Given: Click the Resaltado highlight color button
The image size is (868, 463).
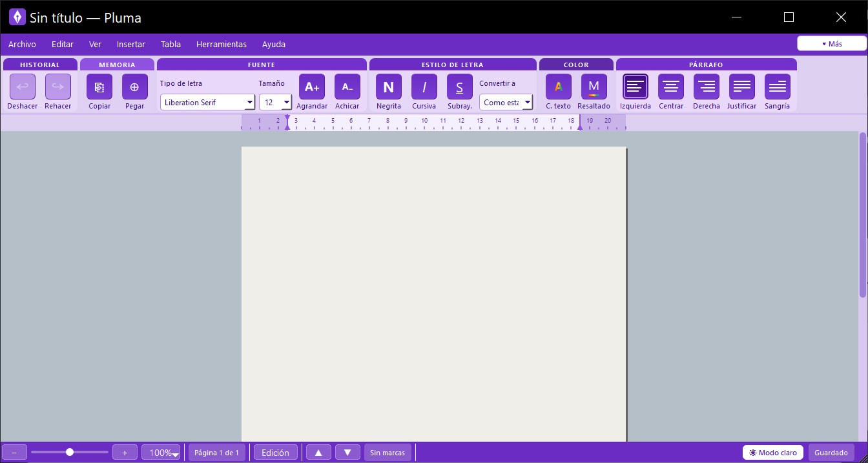Looking at the screenshot, I should (594, 87).
